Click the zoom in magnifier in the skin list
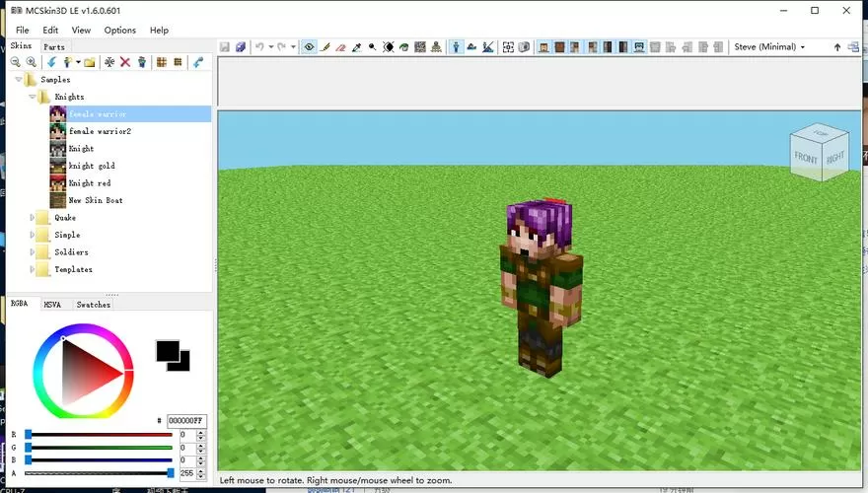868x493 pixels. pos(32,62)
